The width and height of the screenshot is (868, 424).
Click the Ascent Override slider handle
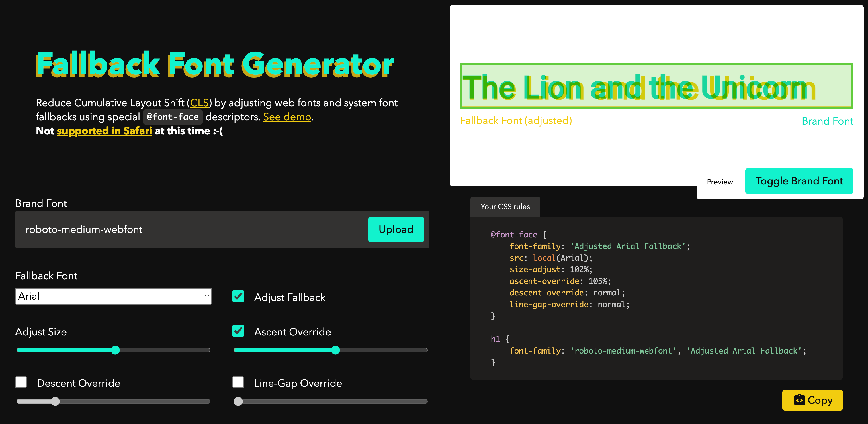click(335, 350)
